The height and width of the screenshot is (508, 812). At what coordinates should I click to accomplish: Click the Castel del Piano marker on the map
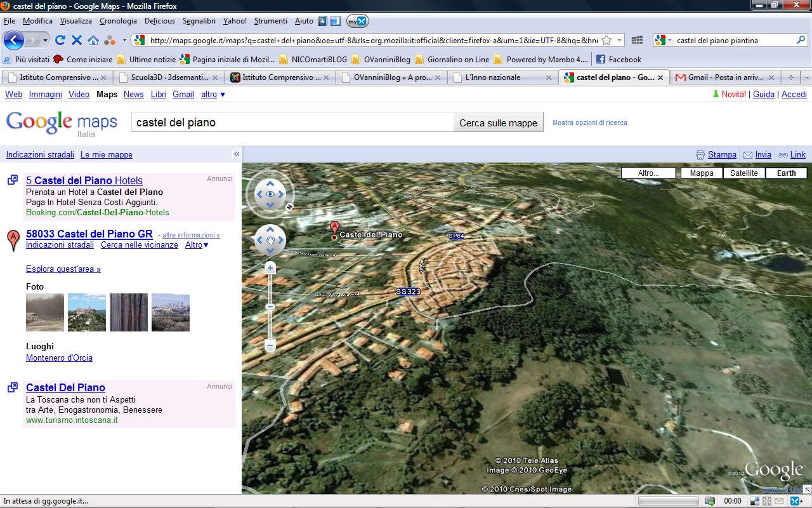coord(334,230)
